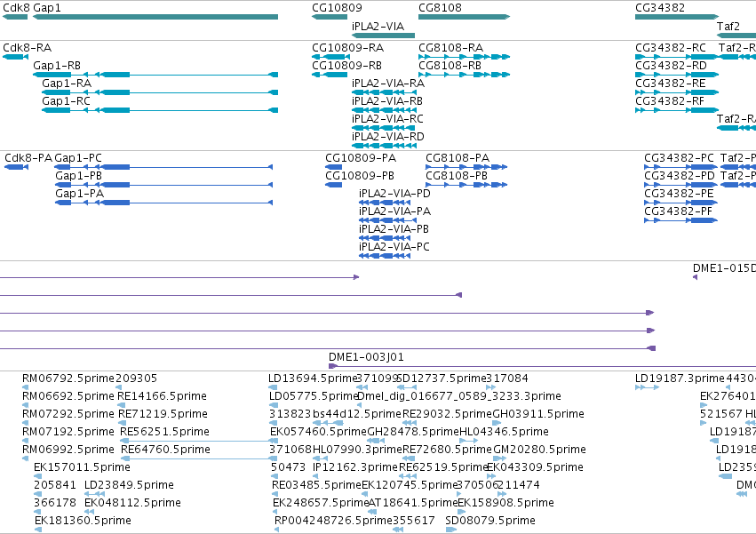The width and height of the screenshot is (756, 534).
Task: Click the Gap1 gene label
Action: pos(47,8)
